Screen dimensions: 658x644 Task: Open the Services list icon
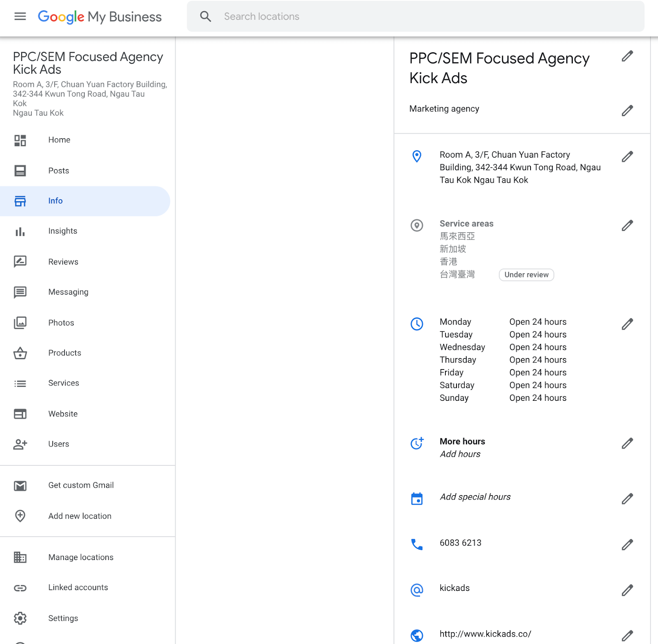click(20, 384)
